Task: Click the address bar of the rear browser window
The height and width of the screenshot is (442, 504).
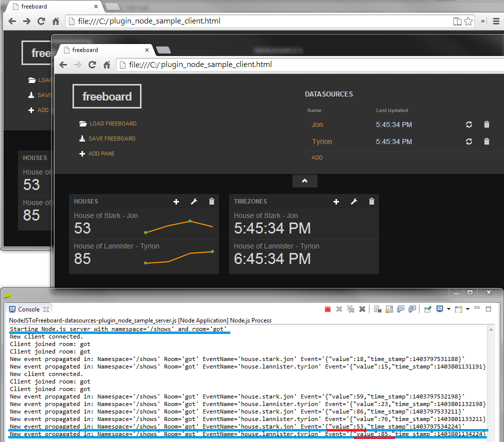Action: (x=257, y=21)
